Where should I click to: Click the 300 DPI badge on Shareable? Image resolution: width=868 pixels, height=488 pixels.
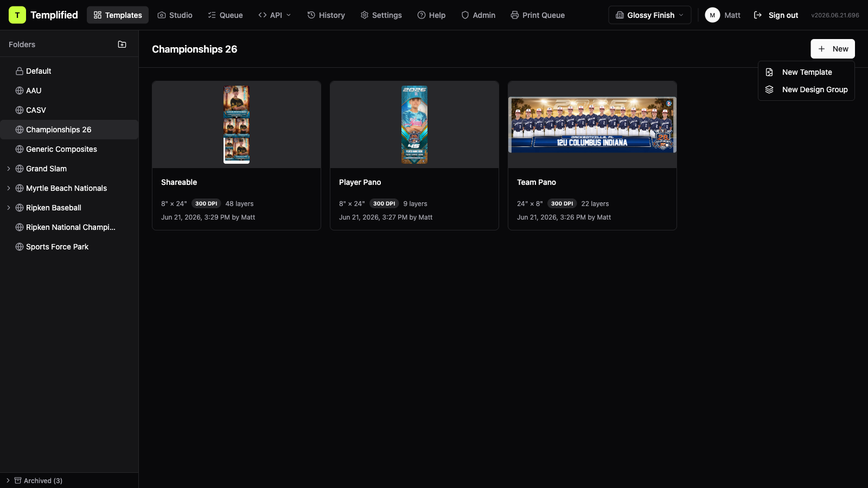[x=206, y=203]
